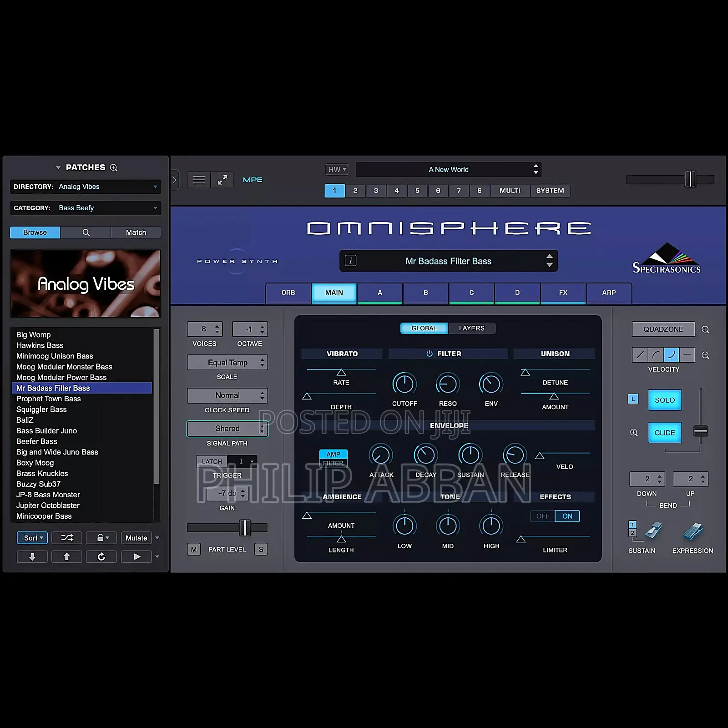Screen dimensions: 728x728
Task: Select the concave velocity curve icon
Action: (672, 354)
